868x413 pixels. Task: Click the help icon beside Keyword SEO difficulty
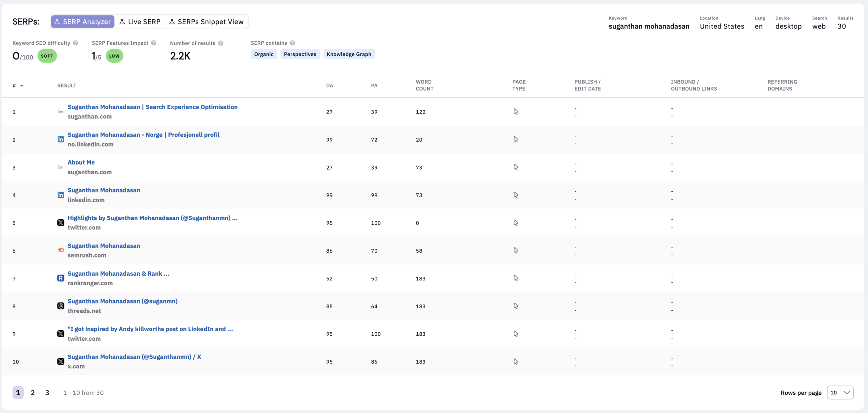tap(76, 43)
